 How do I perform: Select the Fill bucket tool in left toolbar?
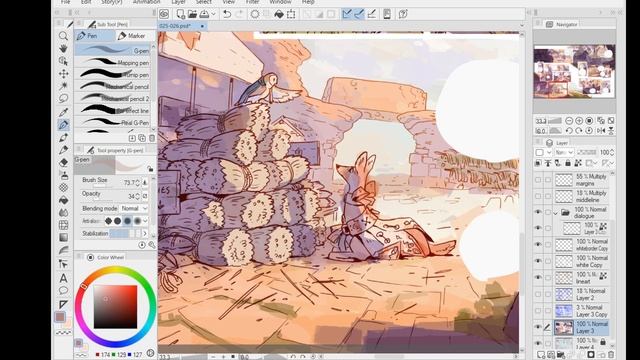pyautogui.click(x=63, y=200)
